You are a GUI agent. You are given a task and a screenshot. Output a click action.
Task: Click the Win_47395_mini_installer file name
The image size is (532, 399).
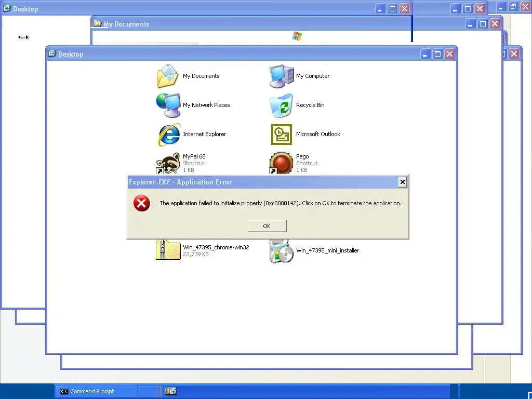327,250
